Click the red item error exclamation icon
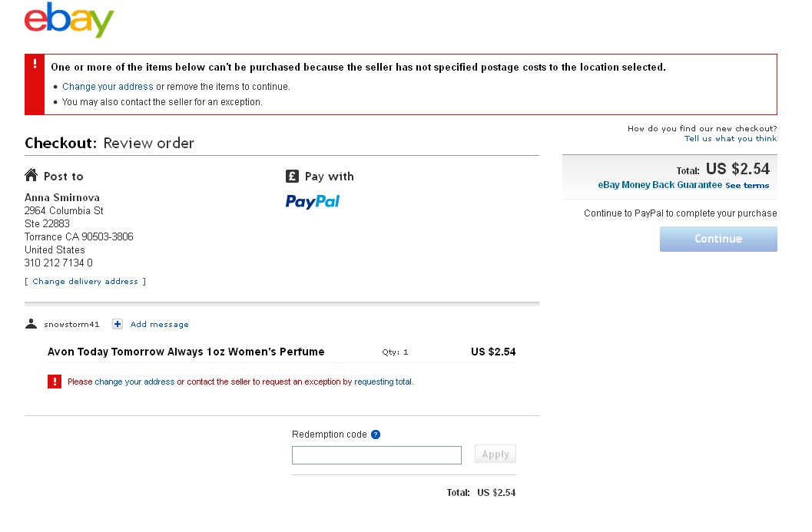 click(55, 382)
